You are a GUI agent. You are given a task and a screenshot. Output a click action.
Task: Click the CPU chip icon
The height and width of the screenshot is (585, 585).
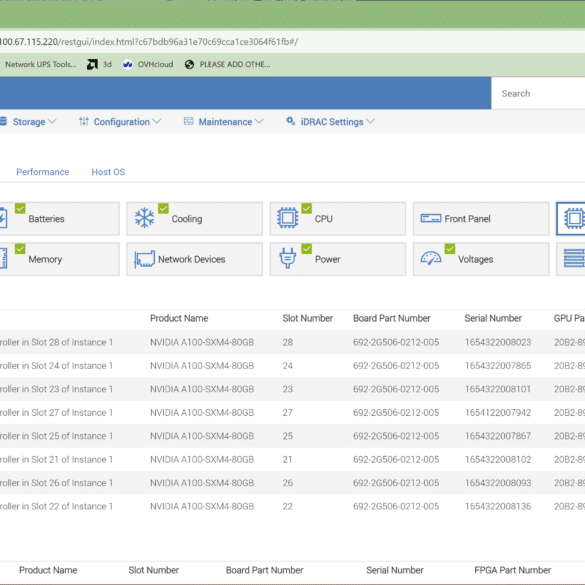[x=288, y=218]
